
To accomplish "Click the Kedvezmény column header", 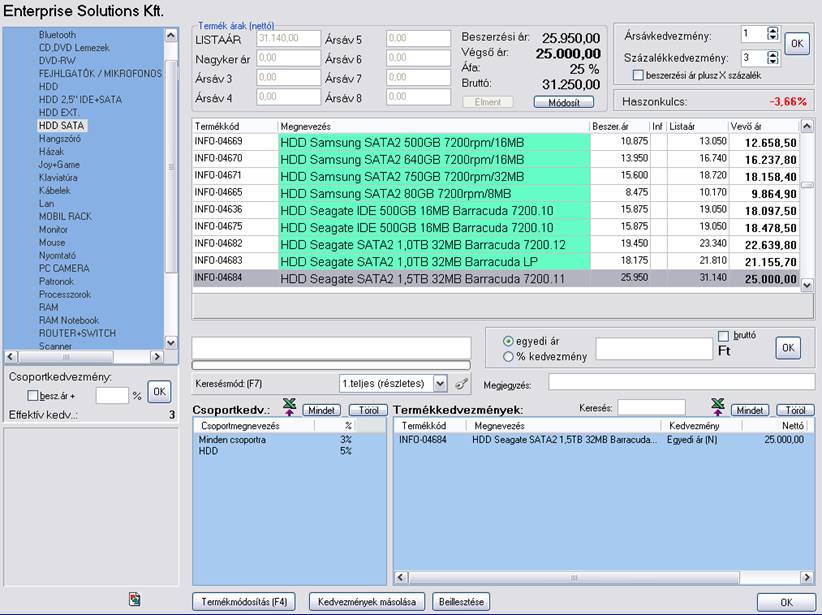I will click(x=701, y=426).
